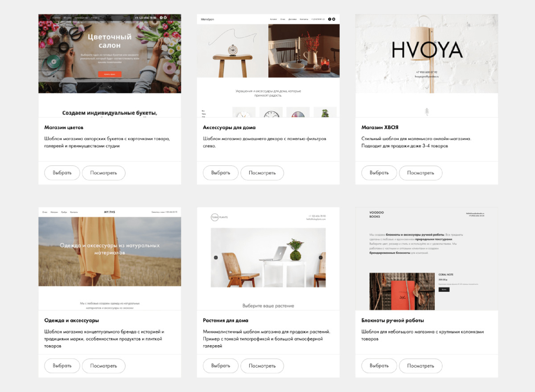Click the title Магазин ХВОЯ
The width and height of the screenshot is (535, 392).
(x=380, y=127)
